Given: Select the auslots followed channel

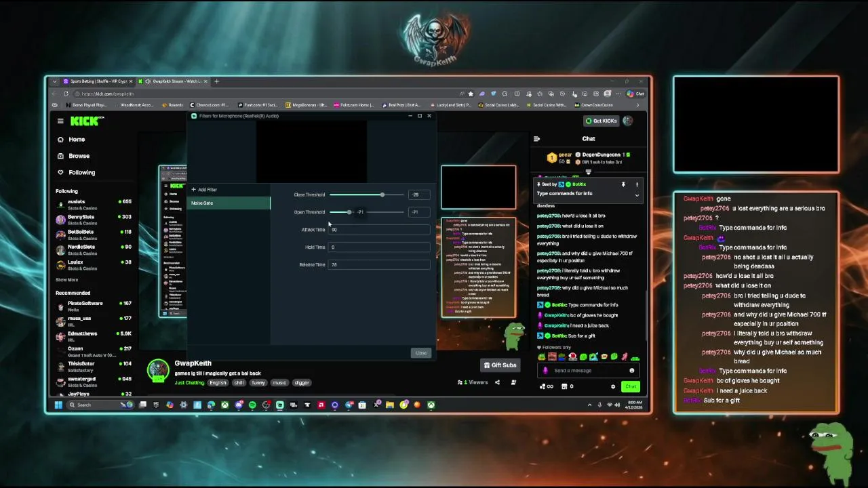Looking at the screenshot, I should coord(94,204).
